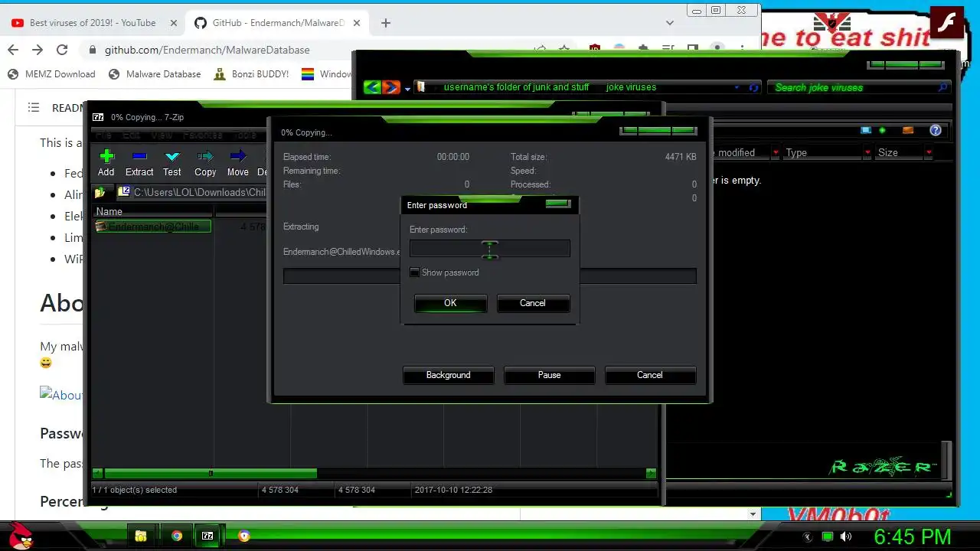Click the 7-Zip horizontal scrollbar thumb
Viewport: 980px width, 551px height.
point(211,474)
